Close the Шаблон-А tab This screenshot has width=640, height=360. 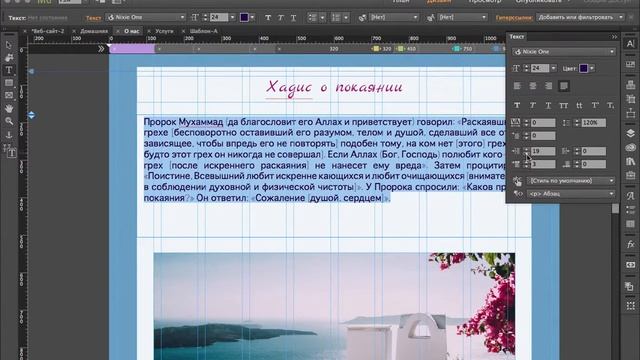click(x=183, y=31)
